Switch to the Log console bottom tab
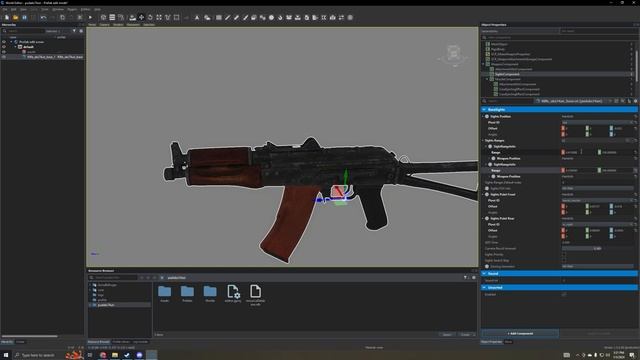This screenshot has width=640, height=360. click(140, 342)
